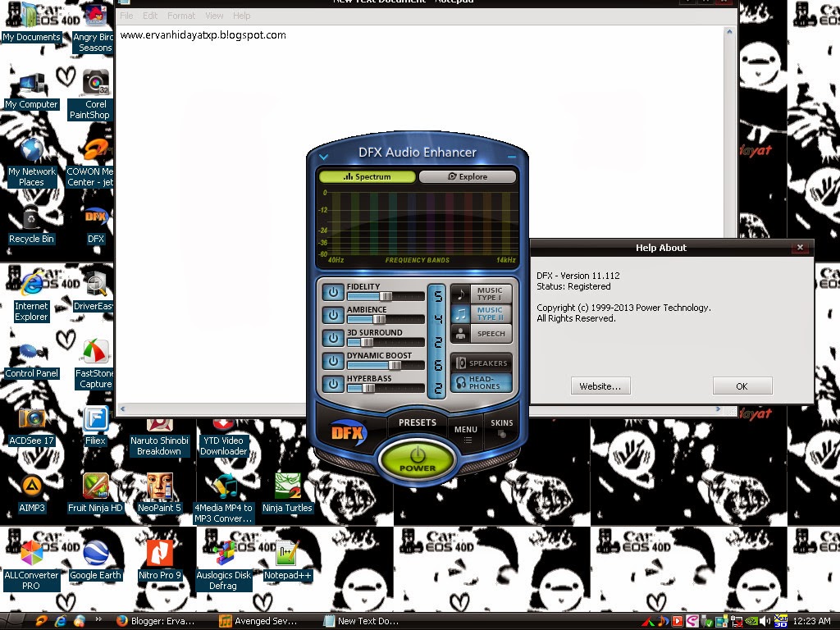This screenshot has height=630, width=840.
Task: Open the Notepad Format menu
Action: [x=181, y=16]
